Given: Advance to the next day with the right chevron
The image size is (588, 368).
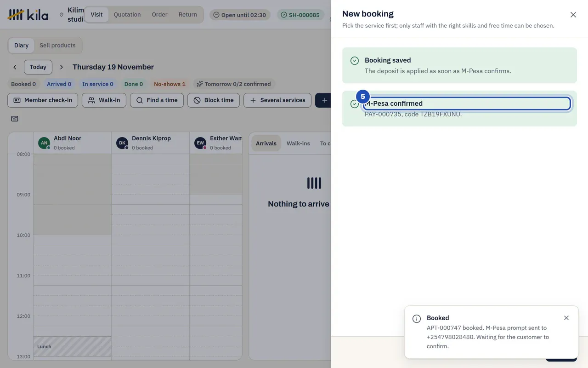Looking at the screenshot, I should point(62,67).
